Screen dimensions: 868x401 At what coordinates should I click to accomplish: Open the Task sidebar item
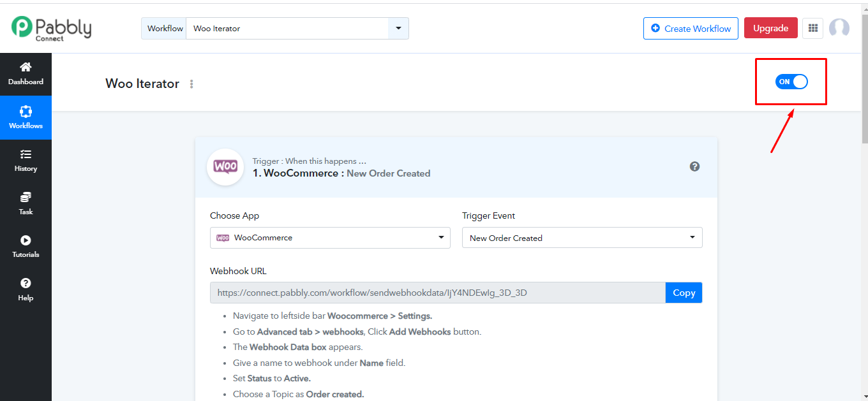pos(26,203)
